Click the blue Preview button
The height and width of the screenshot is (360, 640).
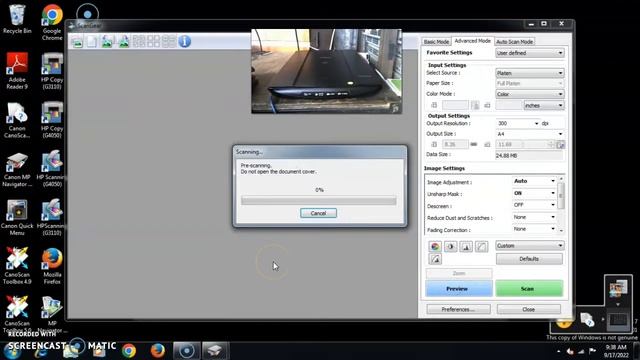(459, 289)
